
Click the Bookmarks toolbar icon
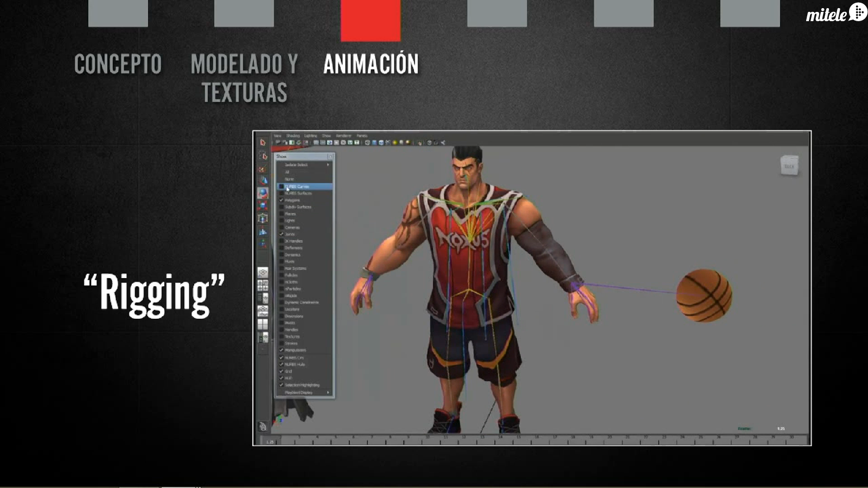[292, 143]
